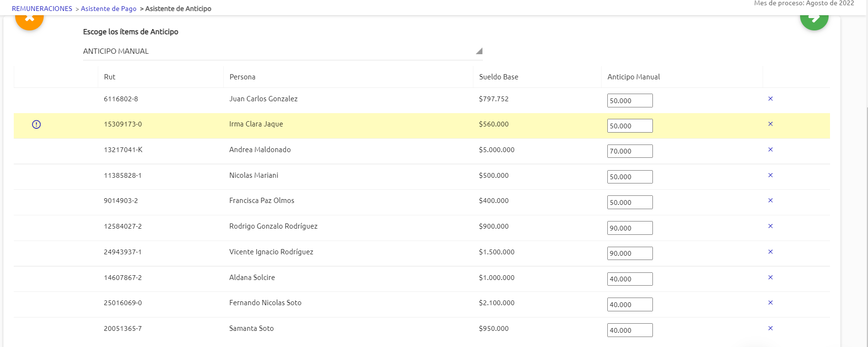Click sueldo base value $950.000
This screenshot has width=868, height=347.
coord(494,328)
